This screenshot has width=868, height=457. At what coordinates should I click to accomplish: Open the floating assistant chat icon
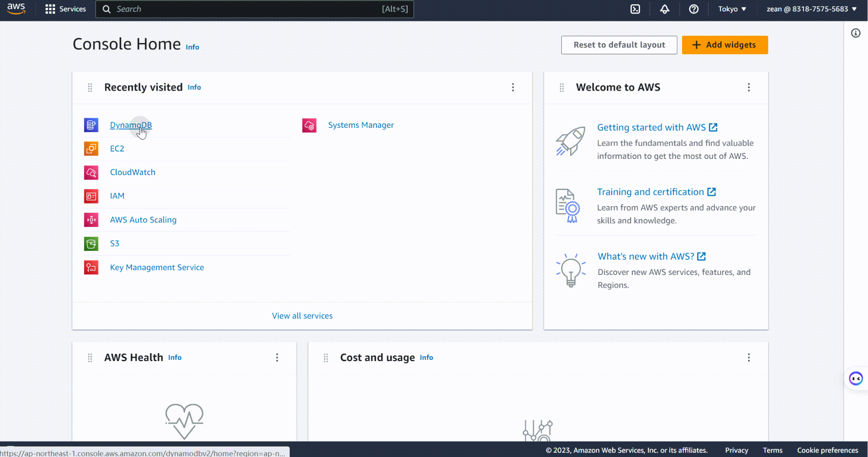856,379
